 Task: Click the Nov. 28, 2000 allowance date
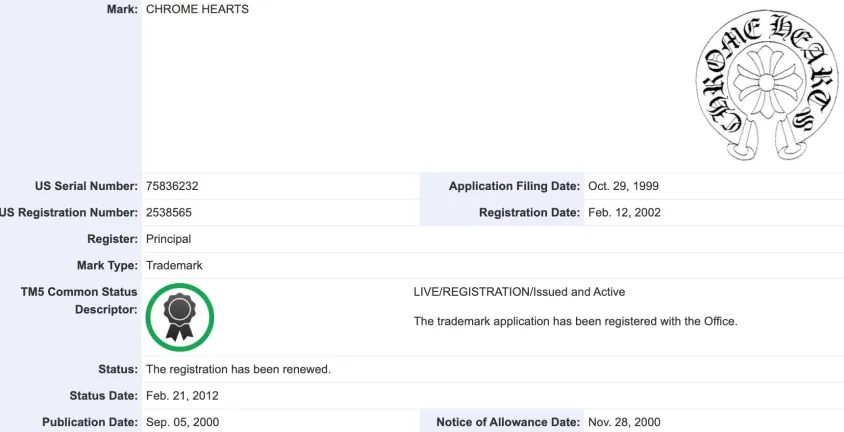624,422
